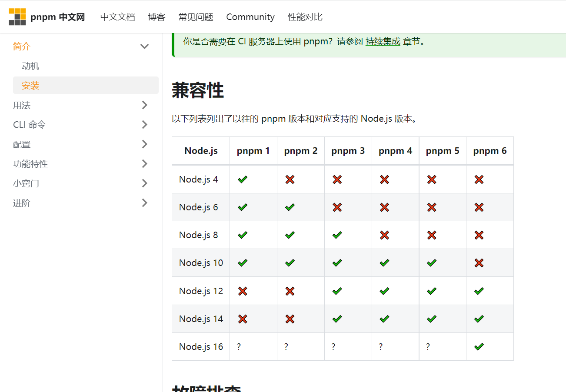Click the red cross for Node.js 8 pnpm 4
Image resolution: width=566 pixels, height=392 pixels.
384,235
